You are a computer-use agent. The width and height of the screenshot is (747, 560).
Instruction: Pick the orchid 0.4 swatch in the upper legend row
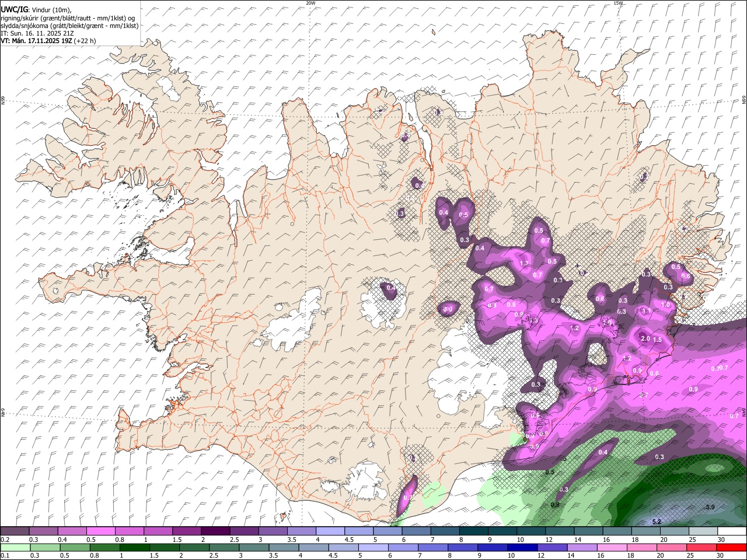(72, 531)
